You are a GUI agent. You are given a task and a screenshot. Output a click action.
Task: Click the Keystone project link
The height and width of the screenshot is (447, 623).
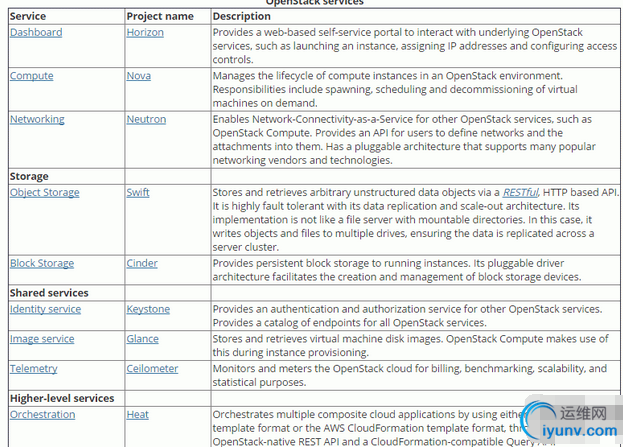coord(148,310)
